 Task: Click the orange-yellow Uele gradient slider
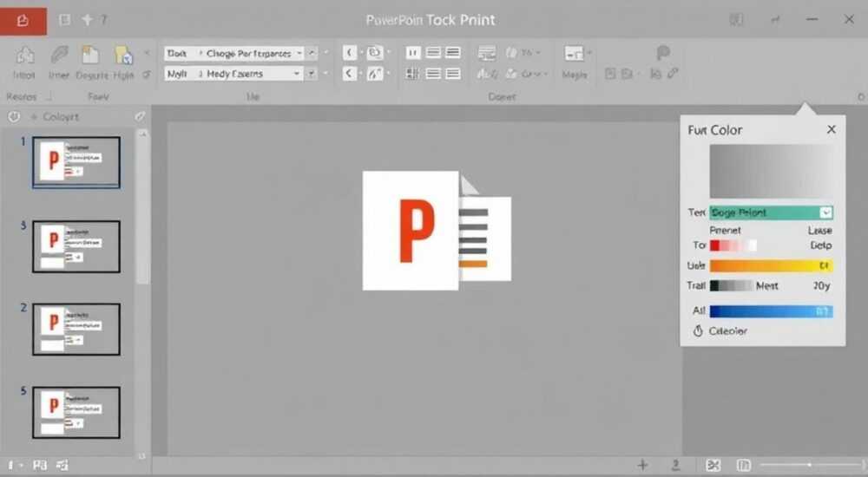pyautogui.click(x=771, y=266)
